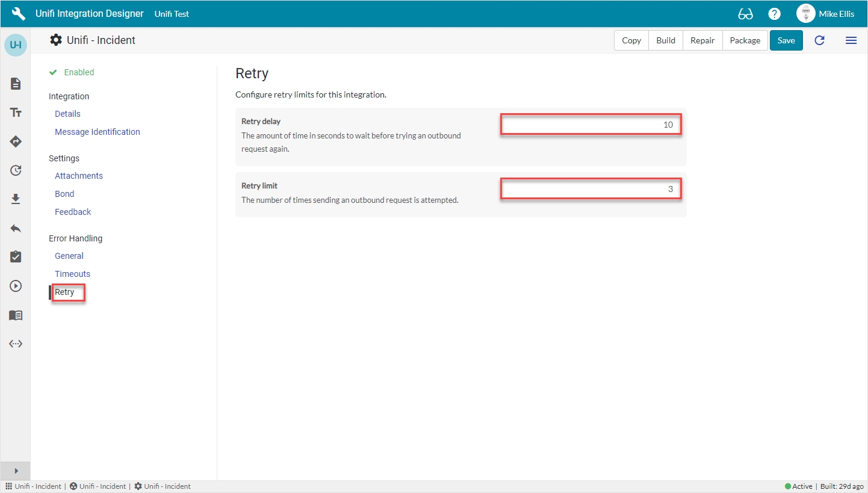Click the document icon in left sidebar
The height and width of the screenshot is (493, 868).
click(16, 84)
